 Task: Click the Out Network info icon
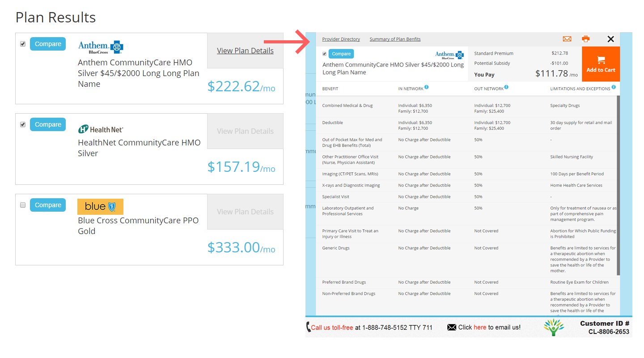click(506, 87)
